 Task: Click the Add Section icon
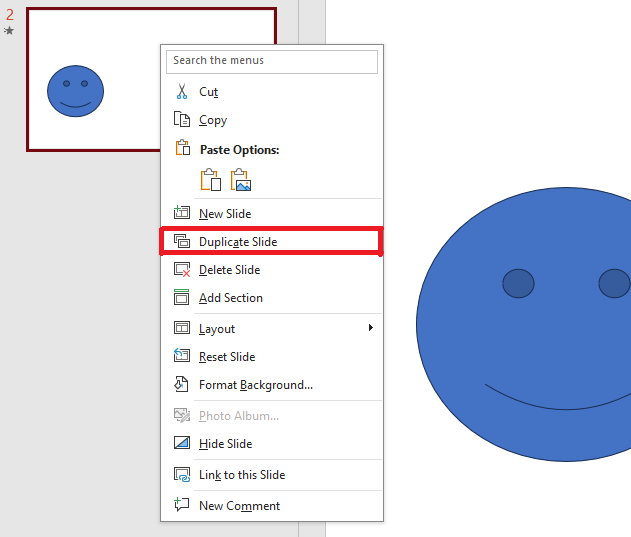point(181,298)
